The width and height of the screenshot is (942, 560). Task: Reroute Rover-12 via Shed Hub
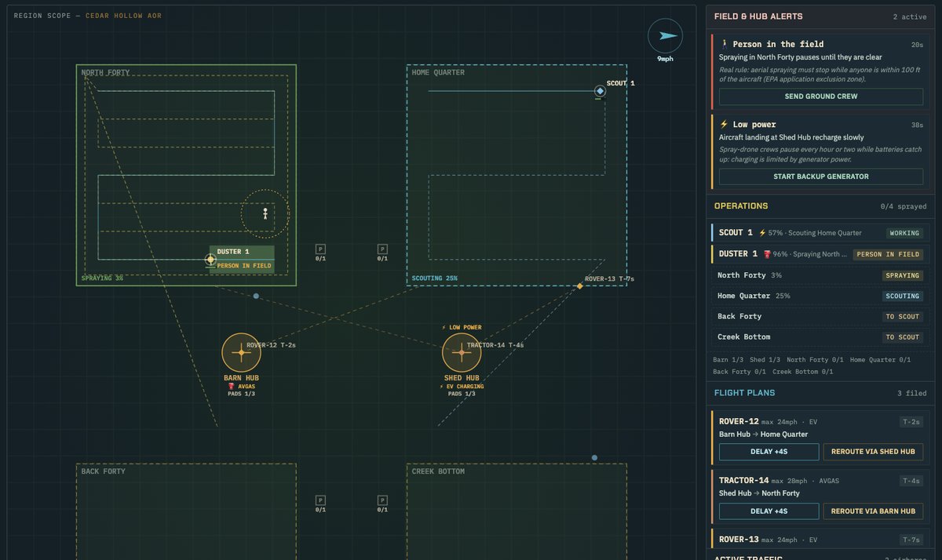tap(873, 452)
